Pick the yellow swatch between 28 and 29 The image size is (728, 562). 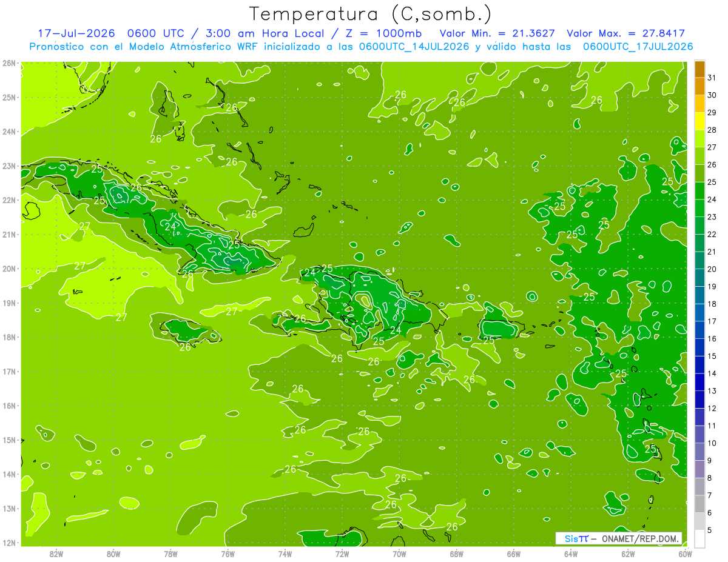699,121
